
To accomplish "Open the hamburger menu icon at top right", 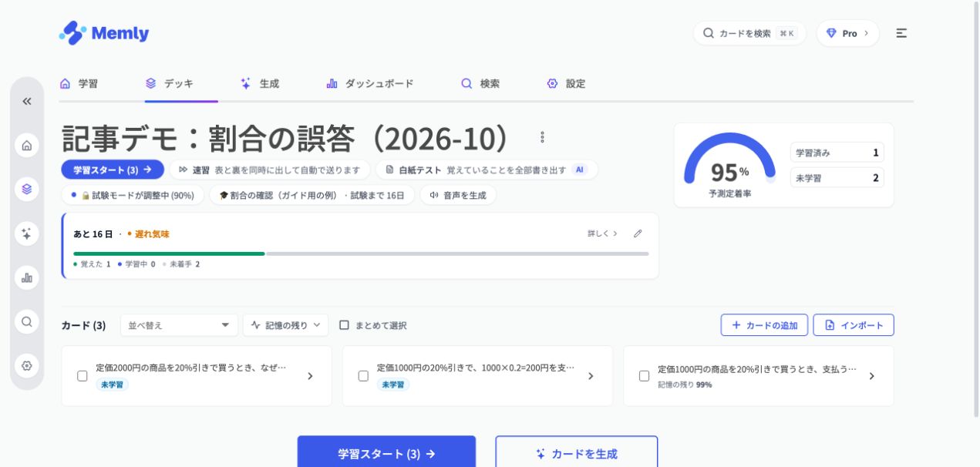I will click(901, 33).
